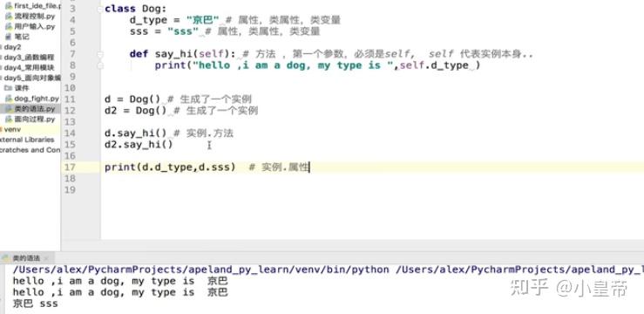Open the day3_函数编程 folder in tree

point(29,58)
